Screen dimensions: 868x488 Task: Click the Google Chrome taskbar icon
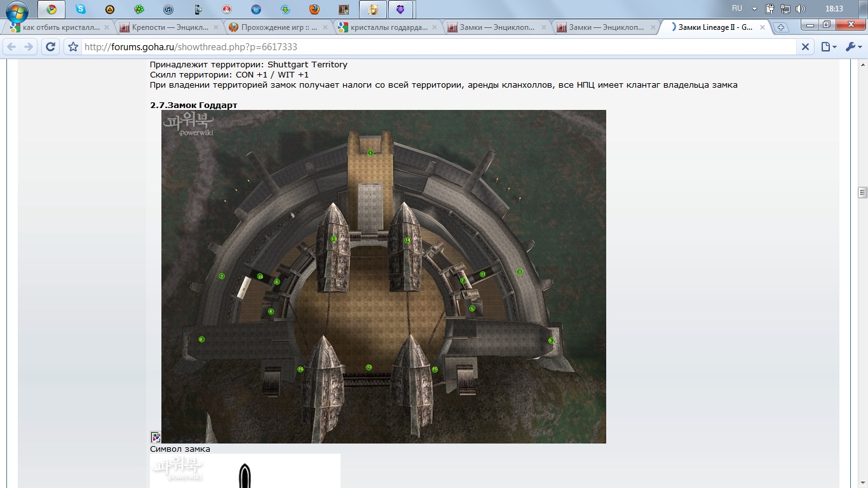pos(51,10)
